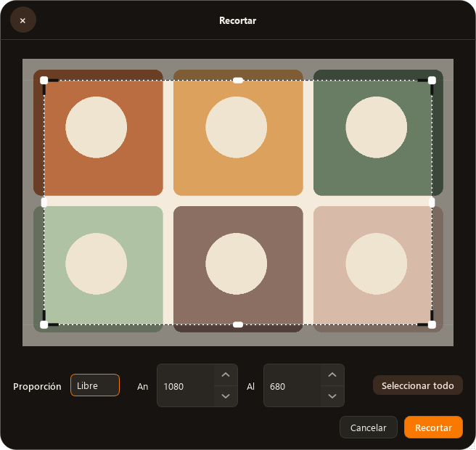476x450 pixels.
Task: Click the circle in the pale pink tile
Action: (377, 263)
